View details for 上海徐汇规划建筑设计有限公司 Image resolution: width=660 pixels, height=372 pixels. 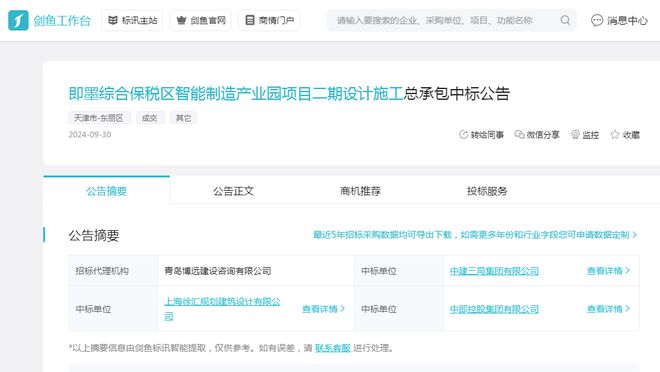323,309
